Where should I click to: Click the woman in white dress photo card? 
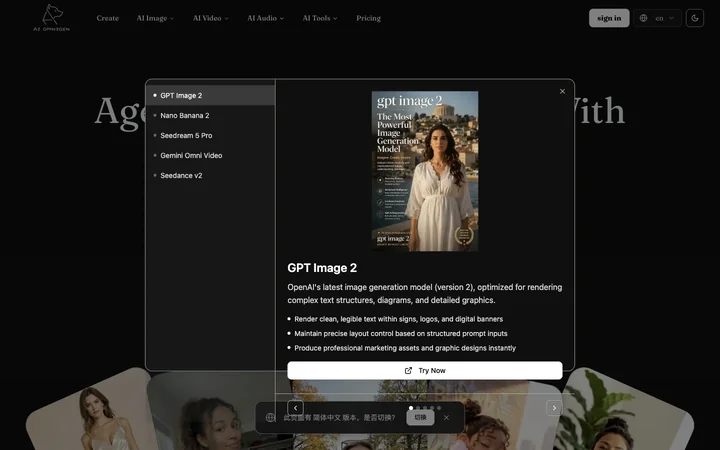click(94, 413)
